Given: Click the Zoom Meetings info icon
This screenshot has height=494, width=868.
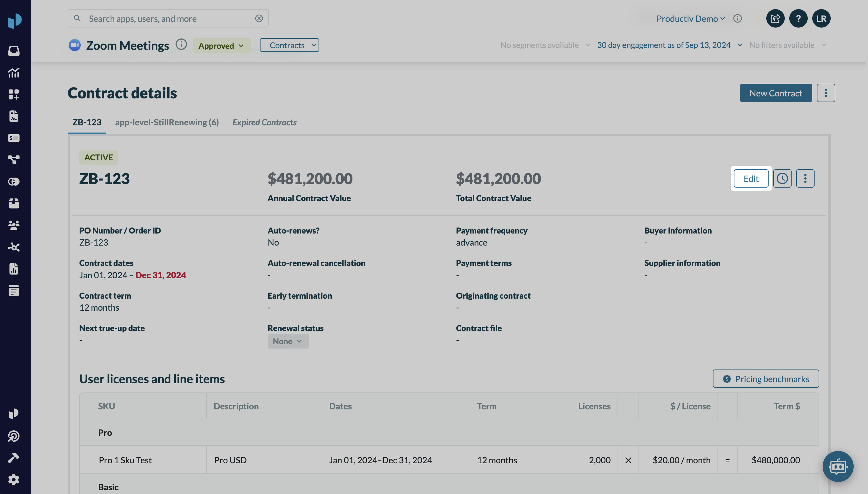Looking at the screenshot, I should pyautogui.click(x=181, y=44).
